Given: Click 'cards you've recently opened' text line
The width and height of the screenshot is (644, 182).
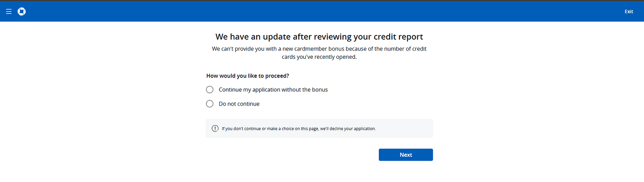Looking at the screenshot, I should 319,57.
